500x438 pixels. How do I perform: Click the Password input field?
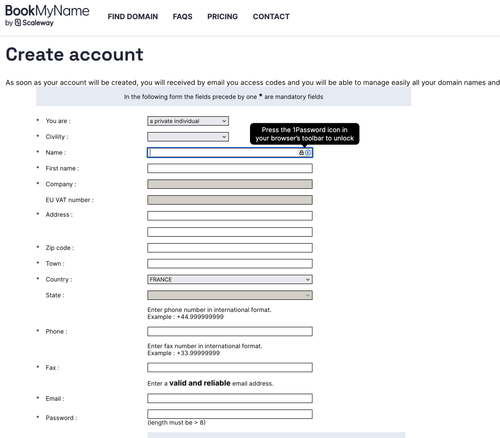[230, 414]
